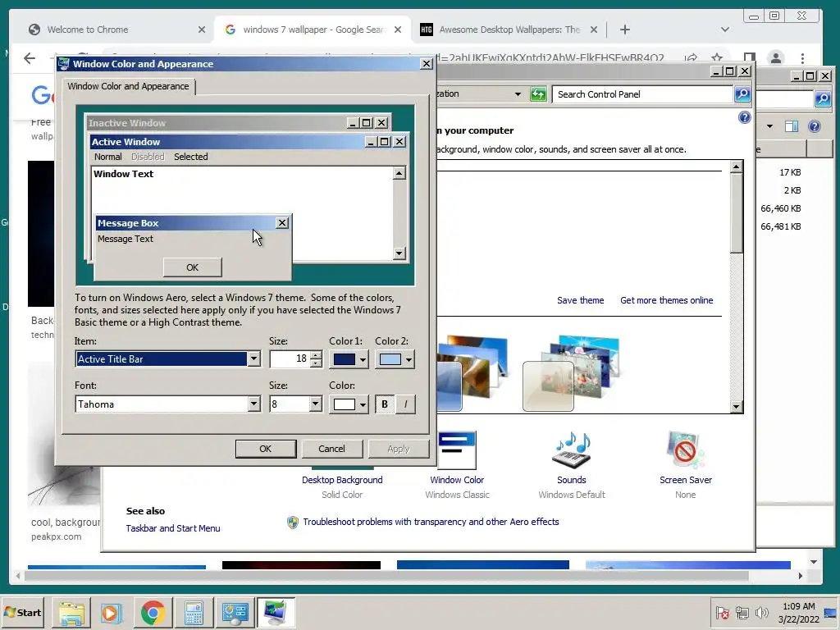The width and height of the screenshot is (840, 630).
Task: Click the network tray icon
Action: (742, 612)
